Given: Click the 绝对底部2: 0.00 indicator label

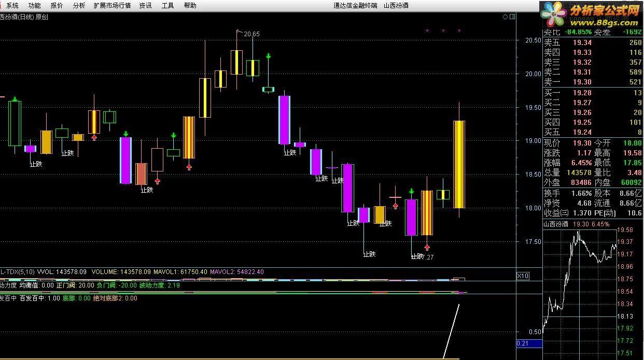Looking at the screenshot, I should coord(115,298).
